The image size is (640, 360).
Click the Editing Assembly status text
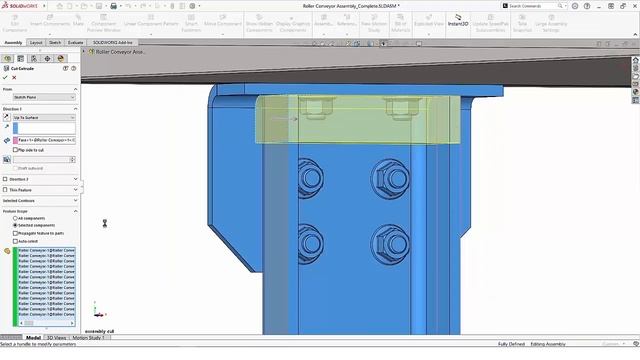point(548,344)
